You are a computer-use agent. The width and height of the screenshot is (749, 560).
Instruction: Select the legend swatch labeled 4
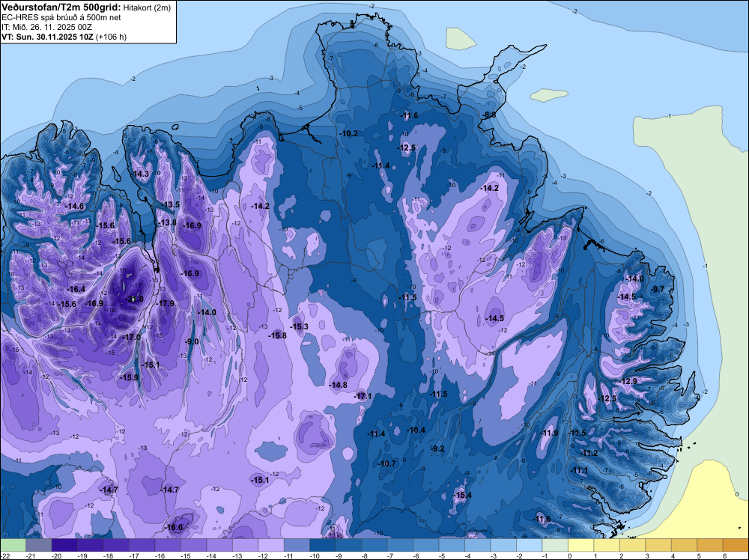[x=684, y=545]
